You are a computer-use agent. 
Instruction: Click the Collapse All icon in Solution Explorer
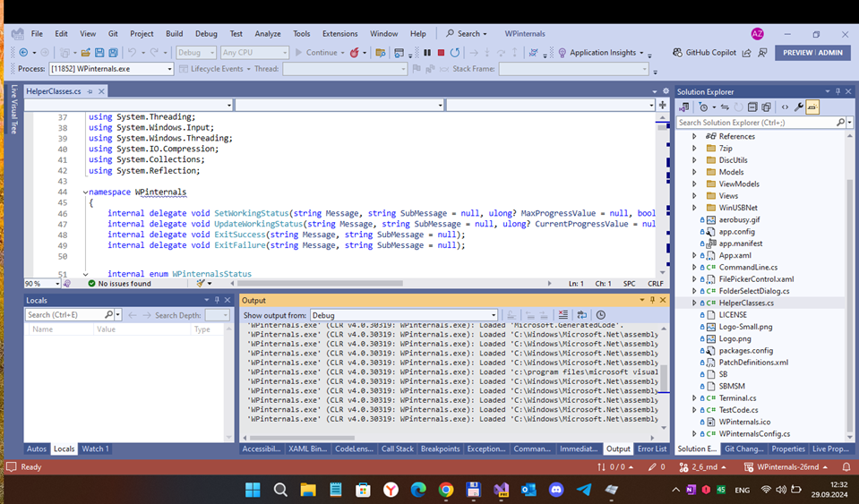tap(752, 107)
